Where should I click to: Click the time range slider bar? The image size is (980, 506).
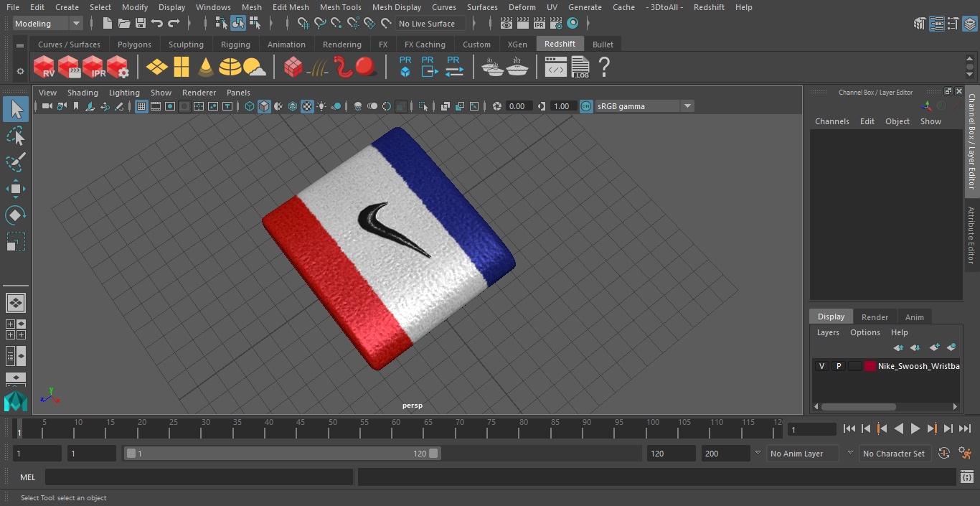point(283,454)
